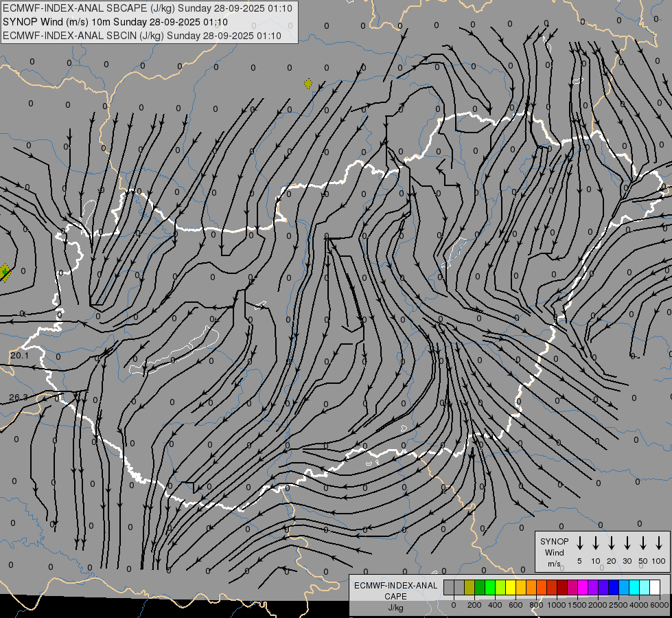Click the yellow-green diamond marker at left map edge

click(x=4, y=273)
